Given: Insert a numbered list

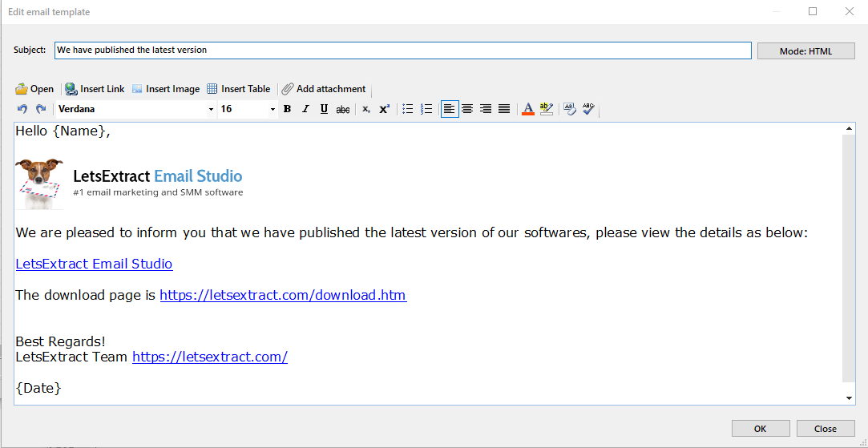Looking at the screenshot, I should coord(426,109).
